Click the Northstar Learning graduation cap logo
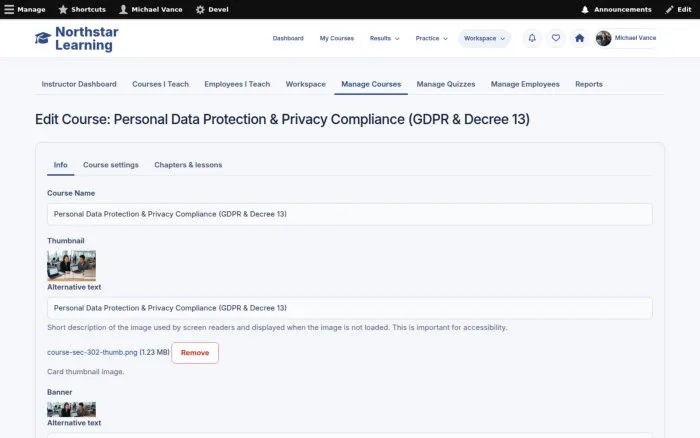This screenshot has width=700, height=438. tap(43, 38)
